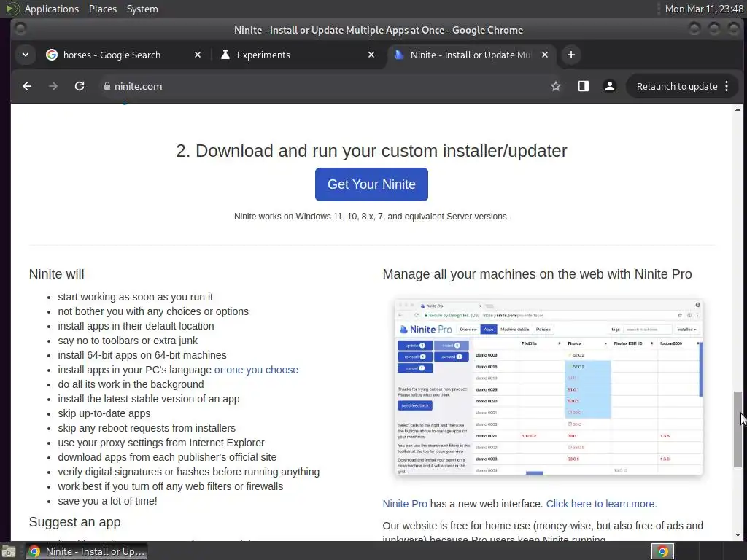Open the Ninite Pro link
The width and height of the screenshot is (747, 560).
click(405, 504)
